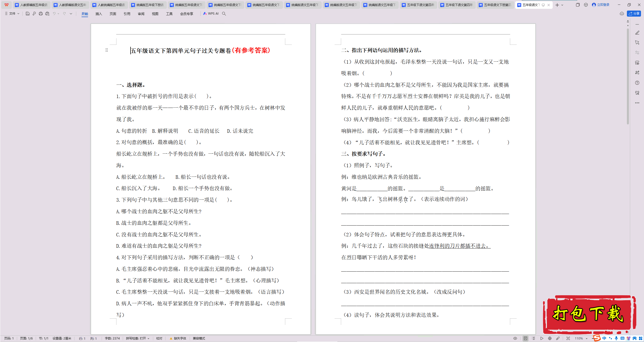
Task: Toggle the writing mode pen icon in status bar
Action: (558, 338)
